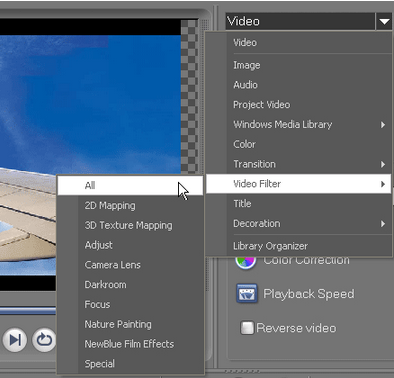Screen dimensions: 394x378
Task: Select the Adjust filter category
Action: [130, 245]
